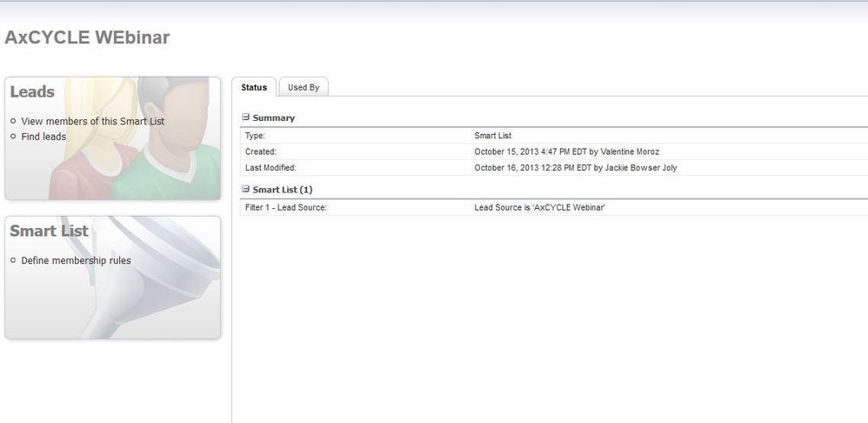Click 'Filter 1 - Lead Source:' label

click(x=285, y=208)
